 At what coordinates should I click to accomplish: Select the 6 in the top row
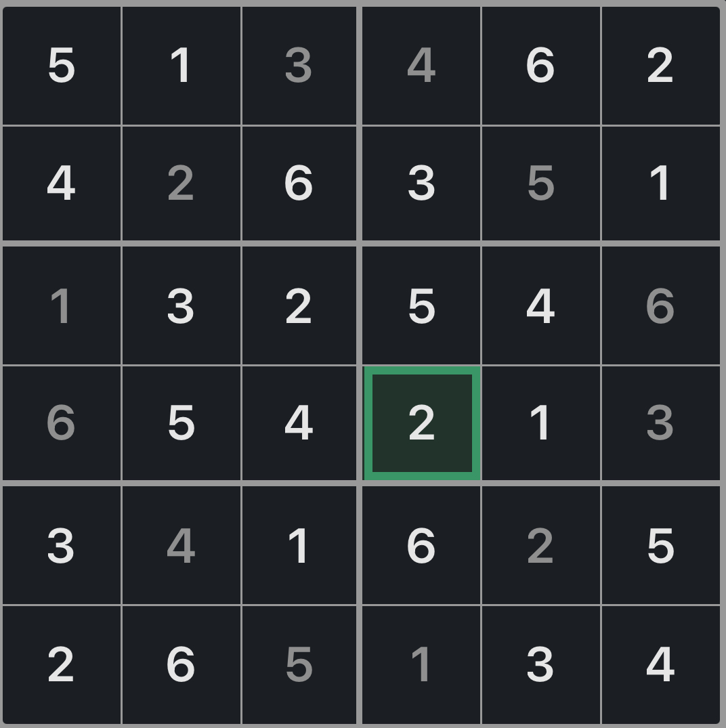click(x=540, y=66)
